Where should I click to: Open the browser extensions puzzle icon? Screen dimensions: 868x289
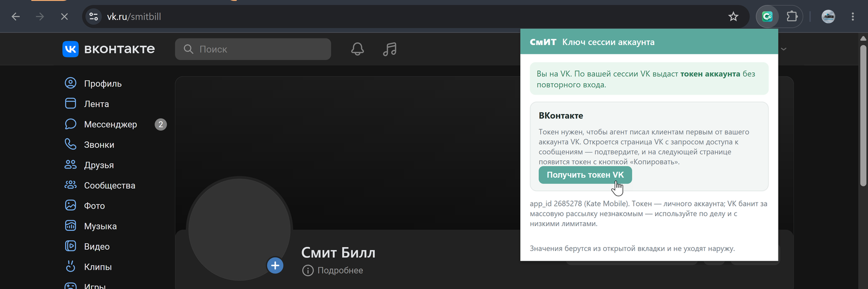[x=792, y=17]
